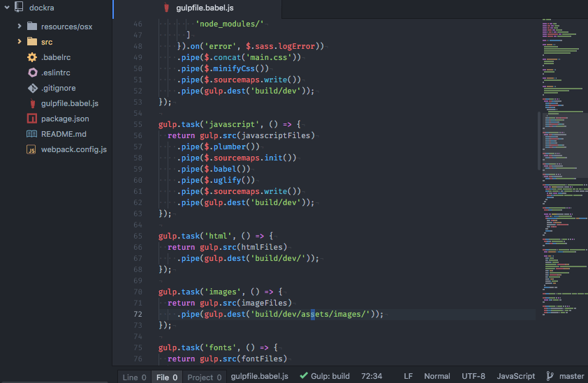Collapse the dockra project root
The height and width of the screenshot is (383, 588).
point(7,7)
